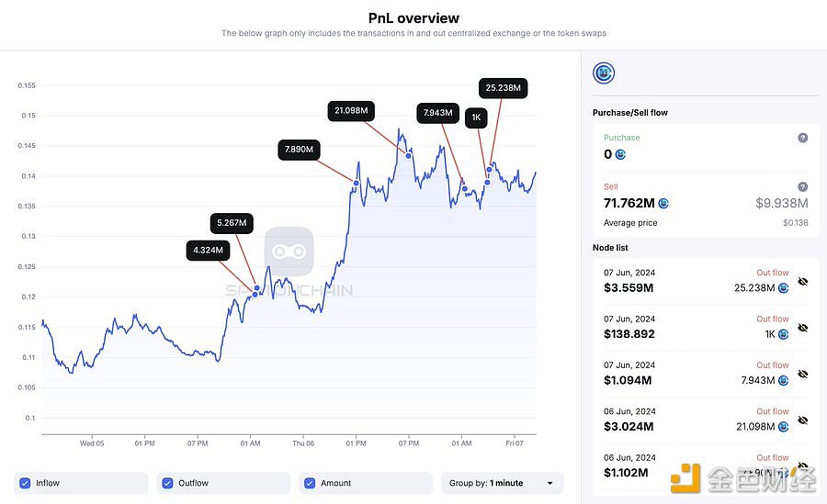The image size is (827, 504).
Task: Click the token icon next to the 1K out flow
Action: 783,334
